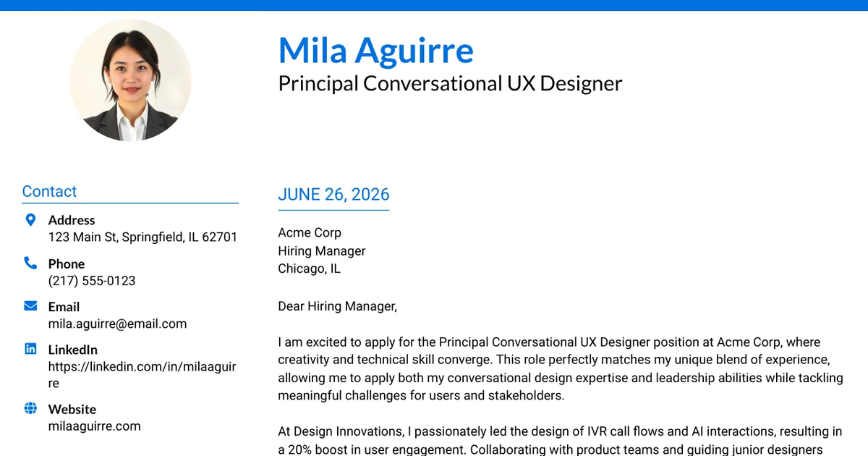Click the Dear Hiring Manager salutation
The height and width of the screenshot is (456, 868).
338,306
